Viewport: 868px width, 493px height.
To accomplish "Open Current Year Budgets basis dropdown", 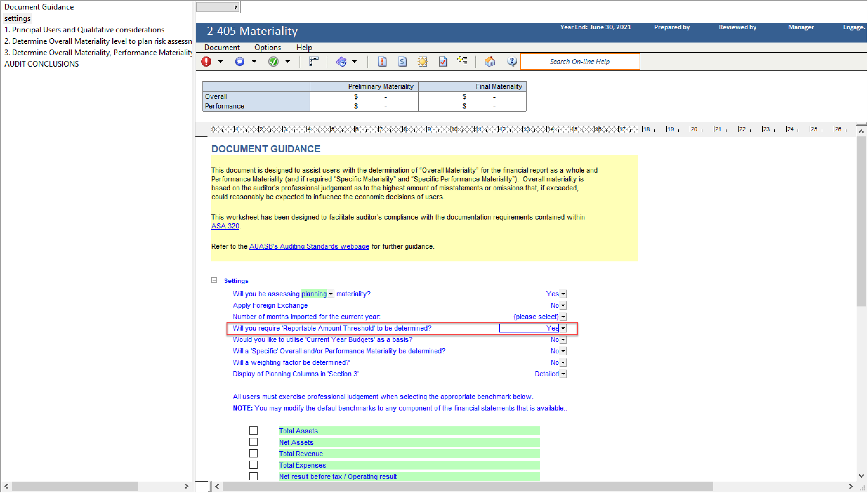I will tap(563, 340).
